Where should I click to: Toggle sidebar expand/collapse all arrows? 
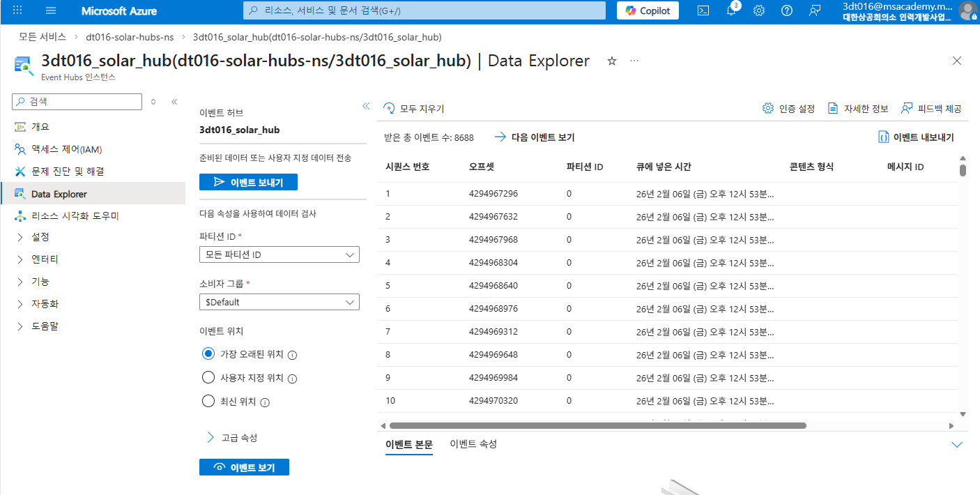tap(153, 102)
